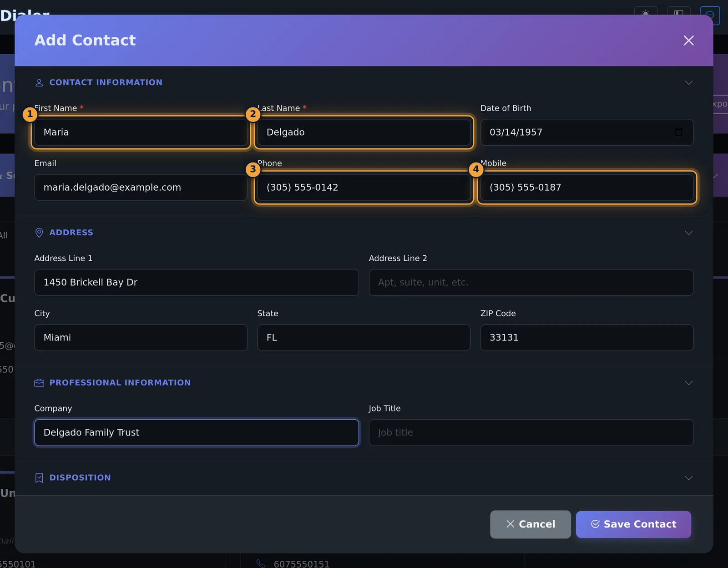Image resolution: width=728 pixels, height=568 pixels.
Task: Click the Address section heading
Action: (x=71, y=233)
